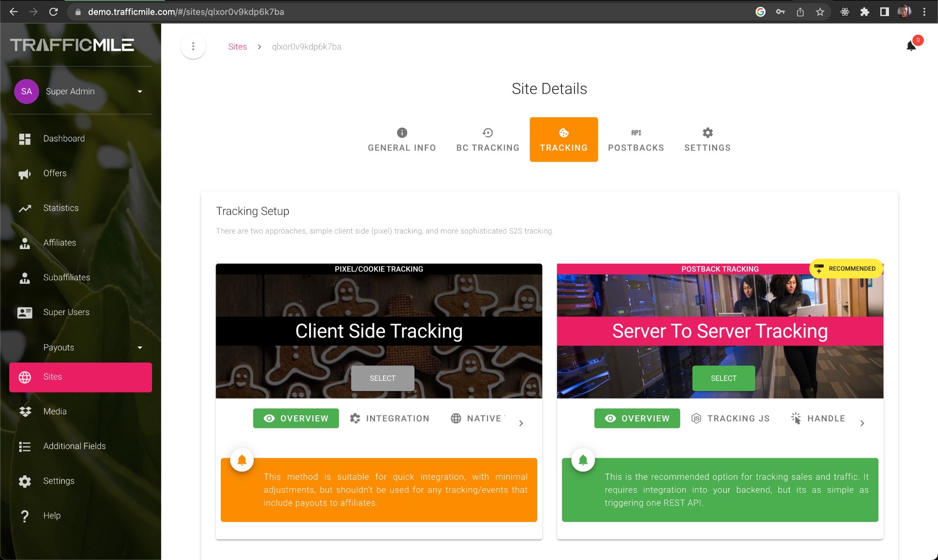
Task: Open Media via the sidebar icon
Action: (x=25, y=411)
